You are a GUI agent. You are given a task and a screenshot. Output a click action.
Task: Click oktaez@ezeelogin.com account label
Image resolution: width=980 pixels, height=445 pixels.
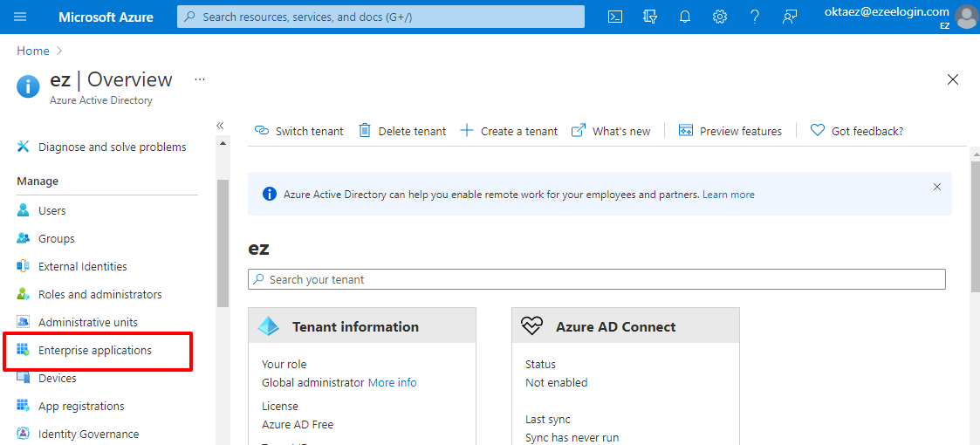pos(888,11)
